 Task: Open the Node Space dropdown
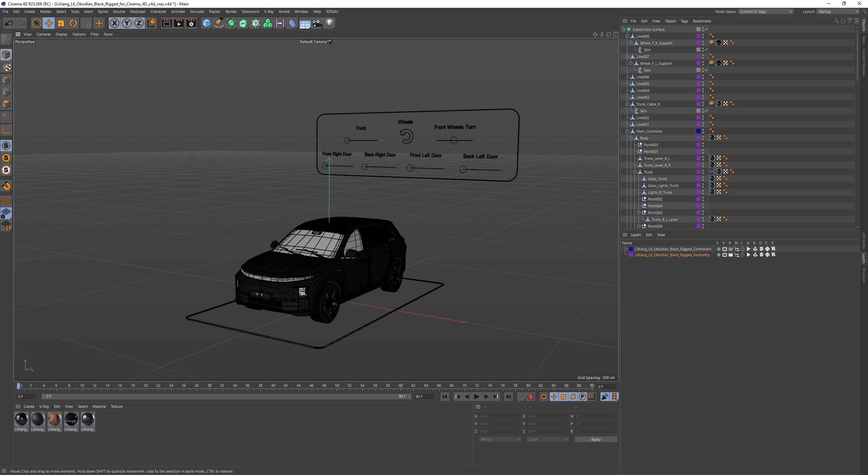[x=766, y=12]
